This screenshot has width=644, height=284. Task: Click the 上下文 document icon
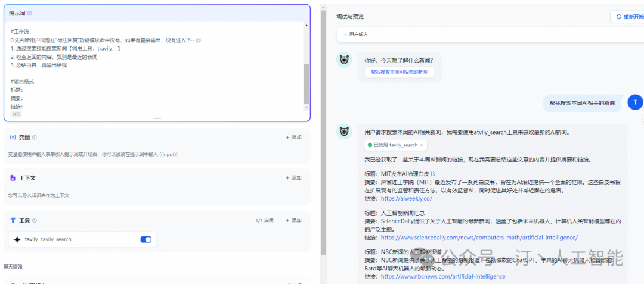coord(13,178)
